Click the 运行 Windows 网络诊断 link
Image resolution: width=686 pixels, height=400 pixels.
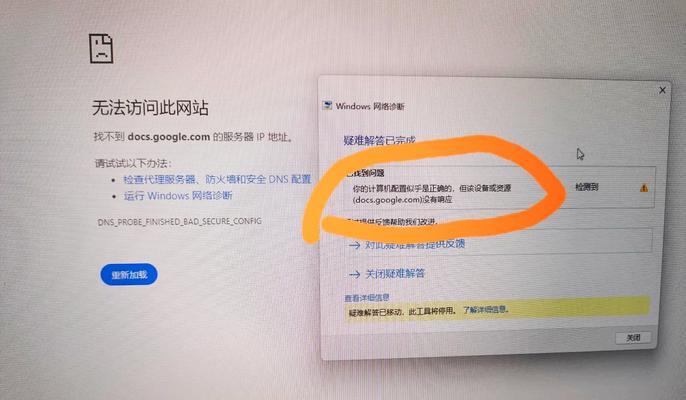pos(178,195)
